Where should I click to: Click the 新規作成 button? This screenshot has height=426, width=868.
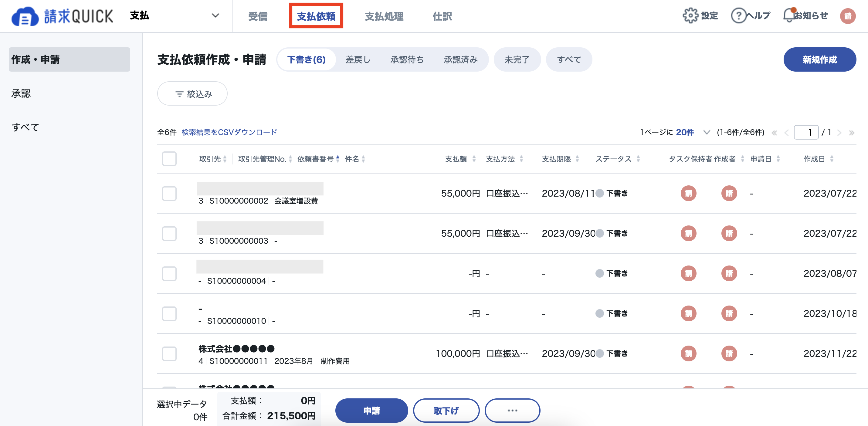[x=819, y=59]
